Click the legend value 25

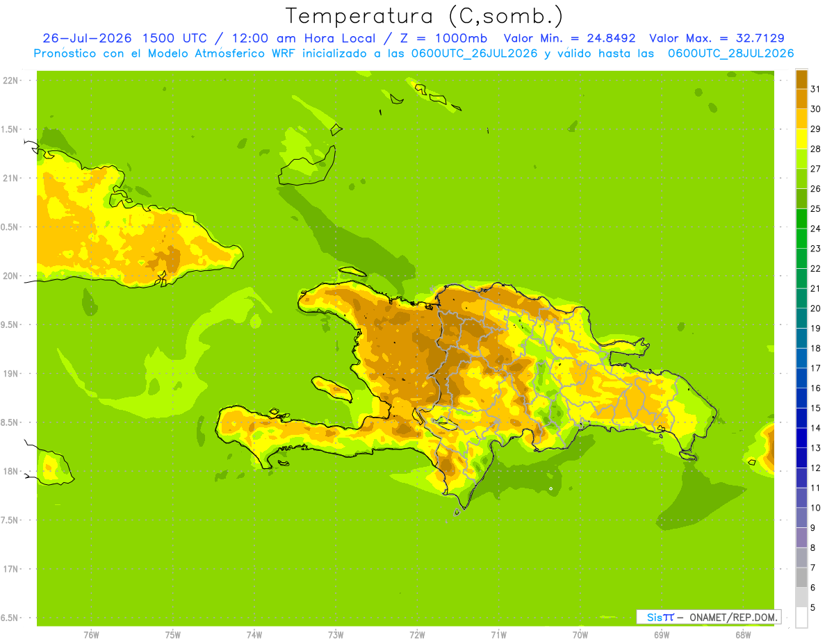[815, 208]
